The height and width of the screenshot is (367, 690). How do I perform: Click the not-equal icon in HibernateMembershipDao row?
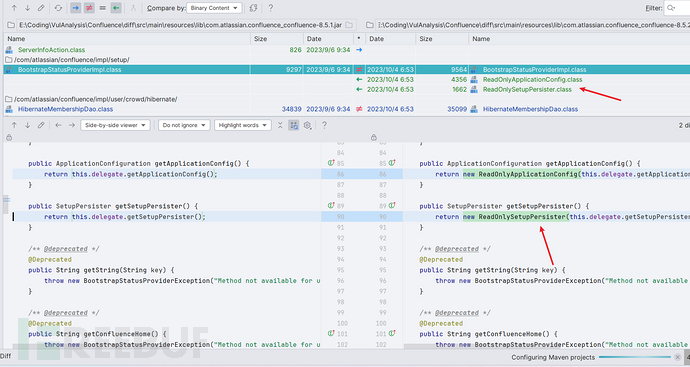click(359, 109)
